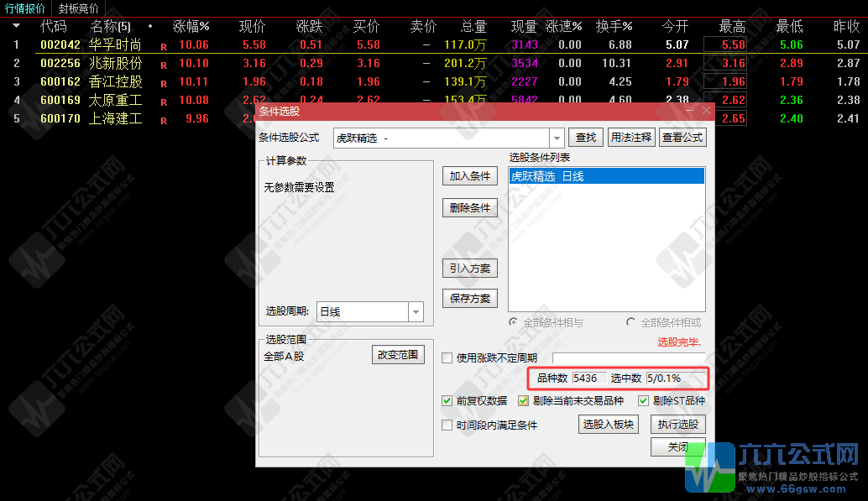The height and width of the screenshot is (501, 868).
Task: Open 用法注释 usage notes
Action: 632,137
